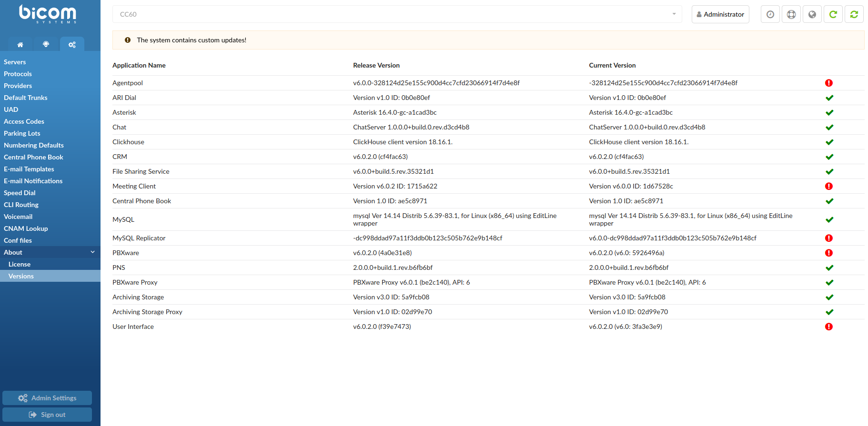Click the green checkmark for Archiving Storage Proxy
This screenshot has width=868, height=426.
(x=829, y=312)
